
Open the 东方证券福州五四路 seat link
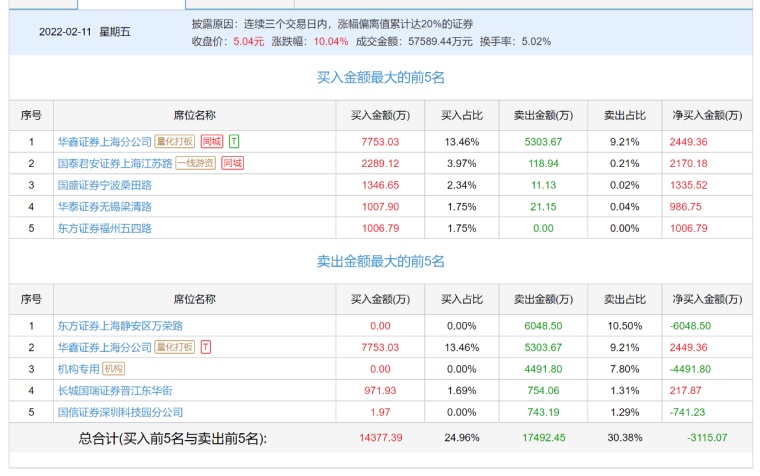pyautogui.click(x=104, y=228)
